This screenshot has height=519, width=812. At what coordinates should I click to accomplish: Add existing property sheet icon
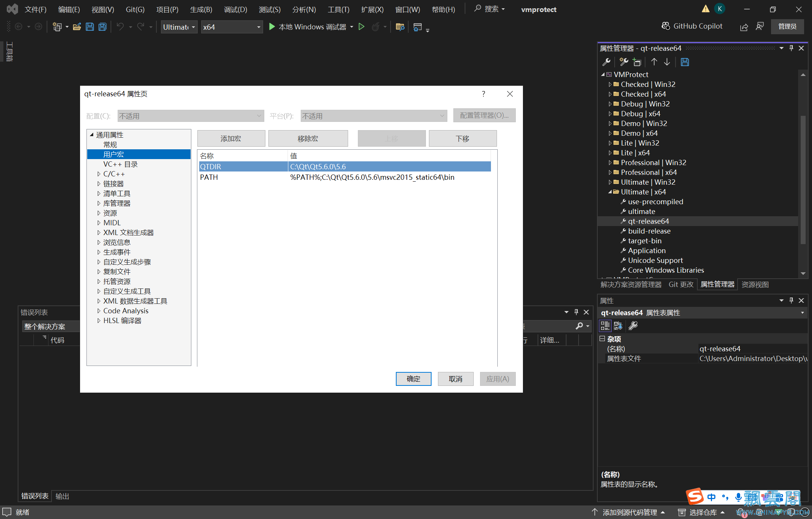point(637,62)
